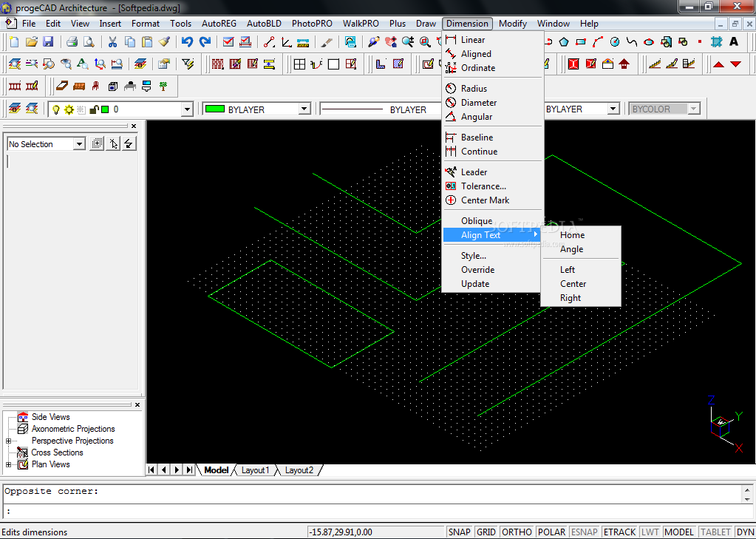Click the brick wall tool icon
756x539 pixels.
pyautogui.click(x=218, y=64)
